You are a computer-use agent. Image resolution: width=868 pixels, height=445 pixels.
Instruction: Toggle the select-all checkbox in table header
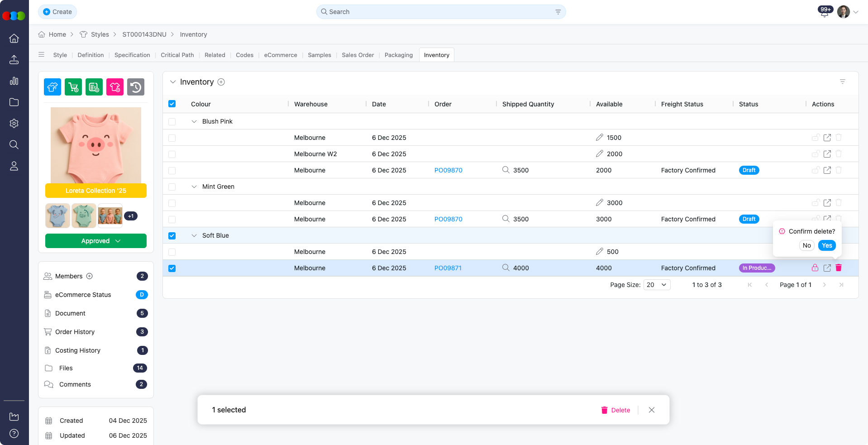pos(172,104)
